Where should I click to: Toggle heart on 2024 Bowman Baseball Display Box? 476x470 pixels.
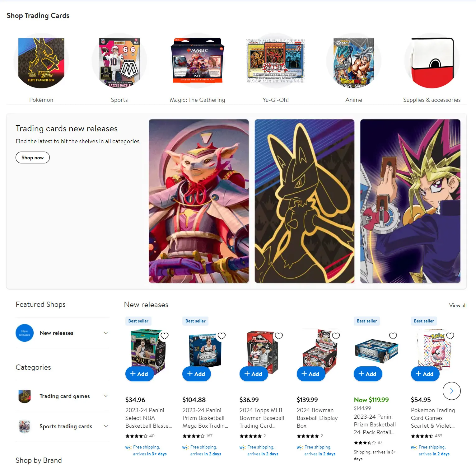coord(336,336)
